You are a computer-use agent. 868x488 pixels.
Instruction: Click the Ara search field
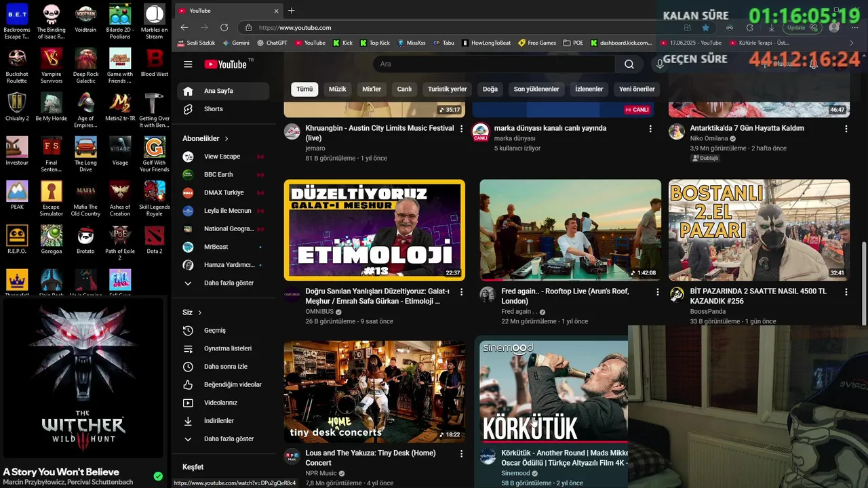(494, 64)
